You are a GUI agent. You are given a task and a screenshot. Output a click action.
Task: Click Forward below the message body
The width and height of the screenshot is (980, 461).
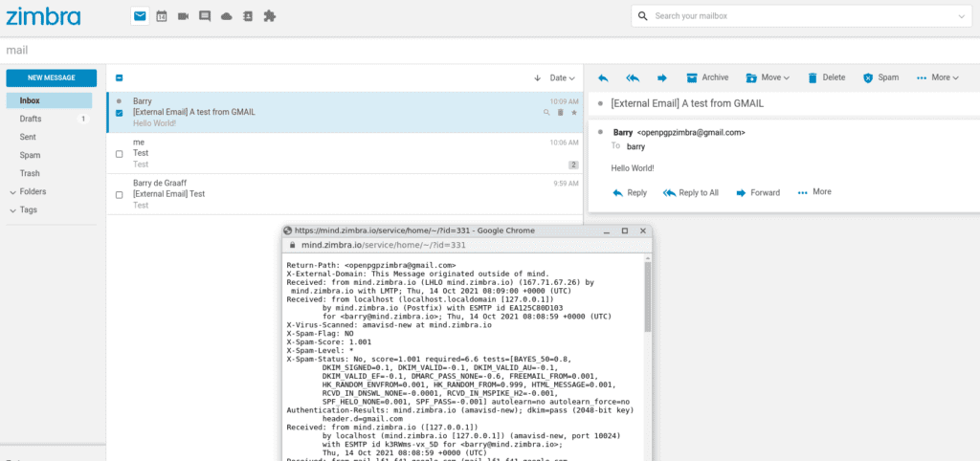tap(758, 193)
